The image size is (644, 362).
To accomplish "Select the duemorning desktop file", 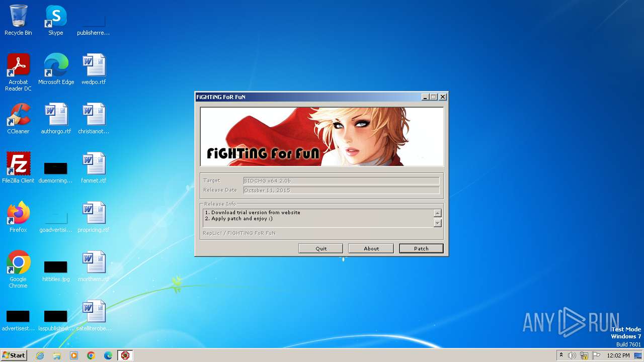I will point(55,171).
